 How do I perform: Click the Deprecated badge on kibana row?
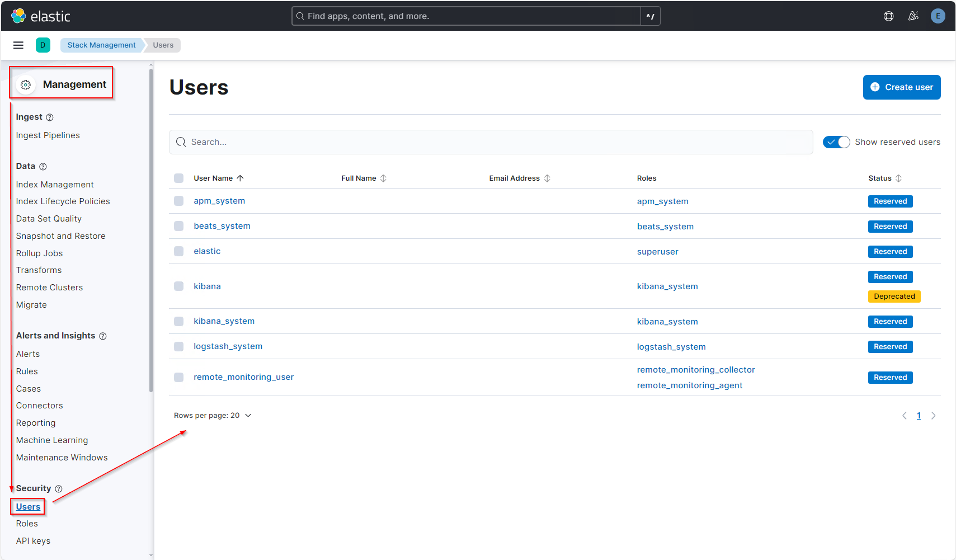click(894, 297)
